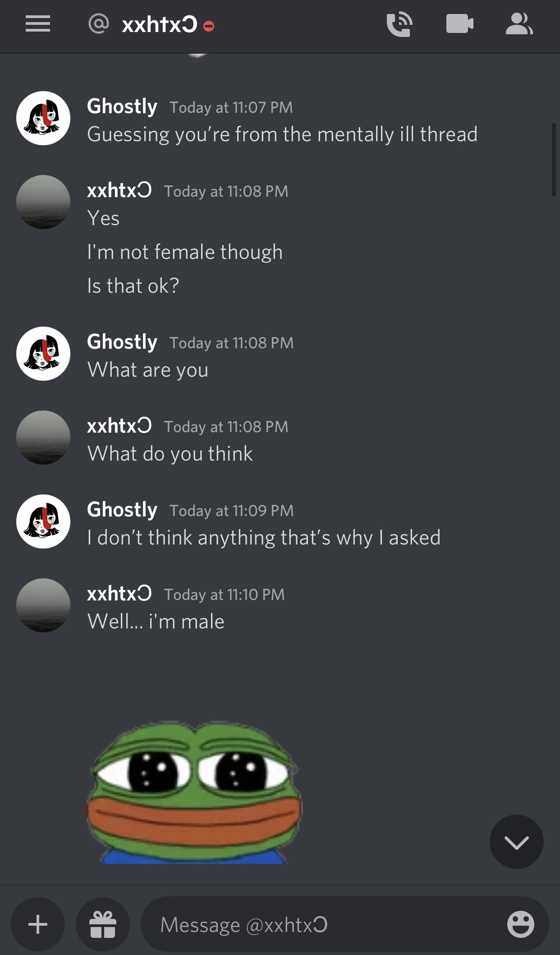The image size is (560, 955).
Task: Open the emoji picker
Action: pos(520,924)
